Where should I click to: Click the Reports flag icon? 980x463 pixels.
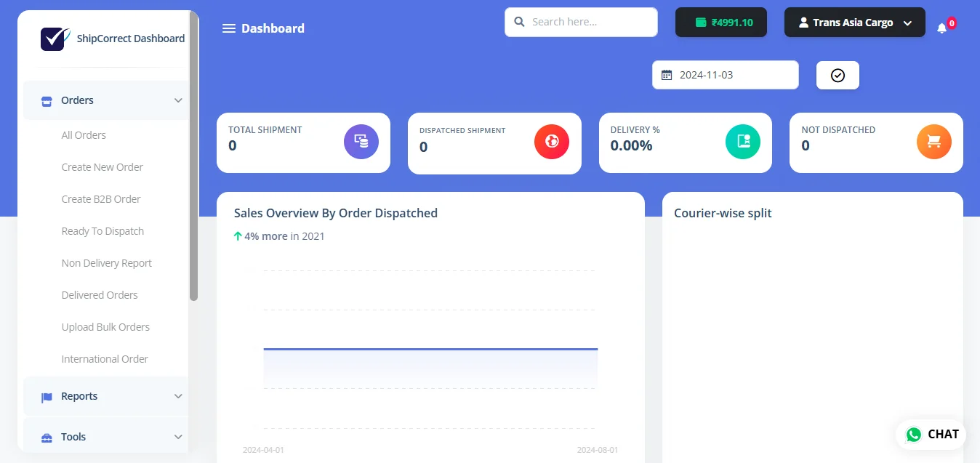point(46,396)
